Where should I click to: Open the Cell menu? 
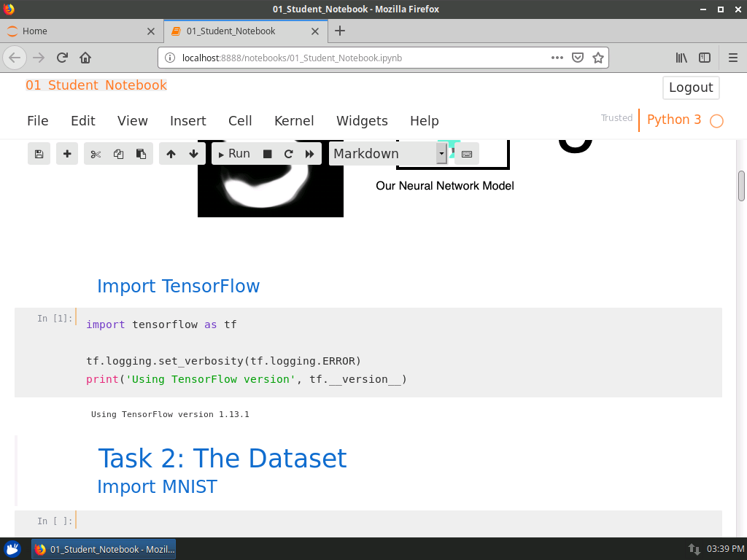point(240,121)
